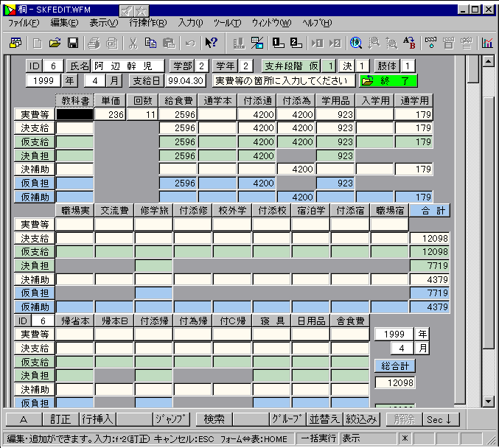Screen dimensions: 499x448
Task: Click the copy icon in toolbar
Action: (x=150, y=43)
